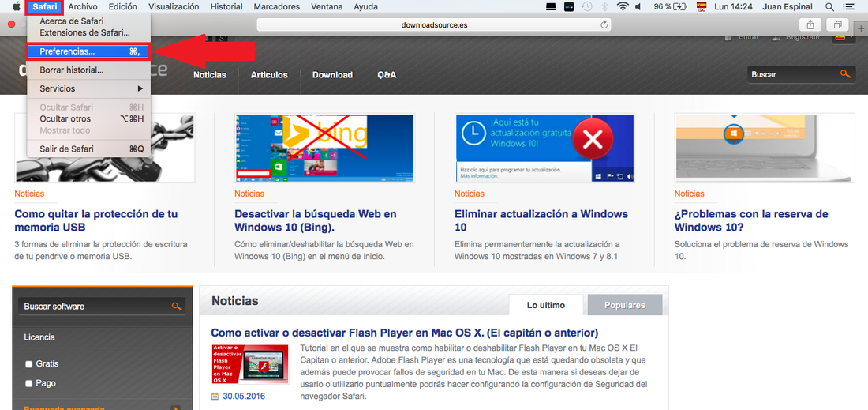Select Borrar historial...
868x410 pixels.
point(88,70)
